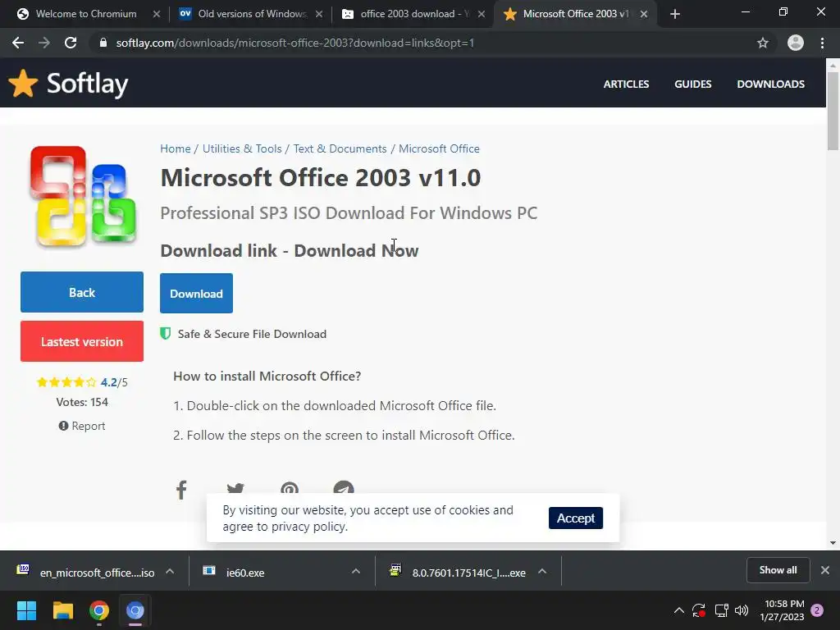Expand options for en_microsoft_office iso download

click(x=170, y=571)
